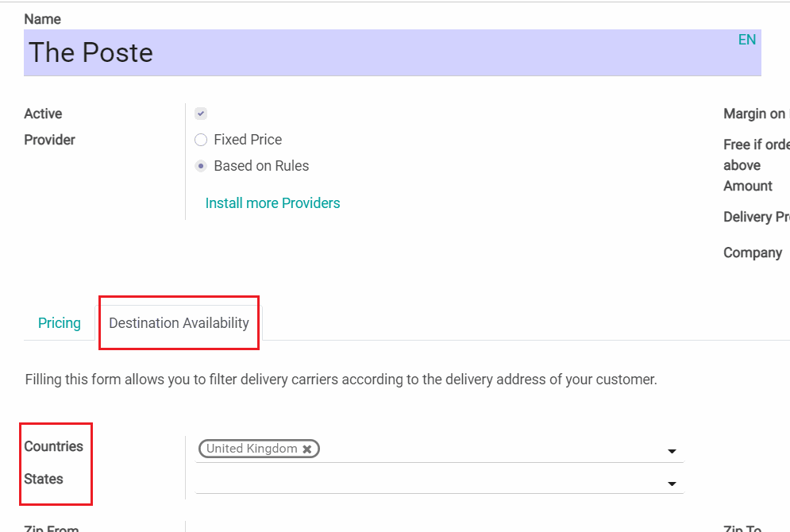Screen dimensions: 790x532
Task: Click the EN translation button
Action: (746, 40)
